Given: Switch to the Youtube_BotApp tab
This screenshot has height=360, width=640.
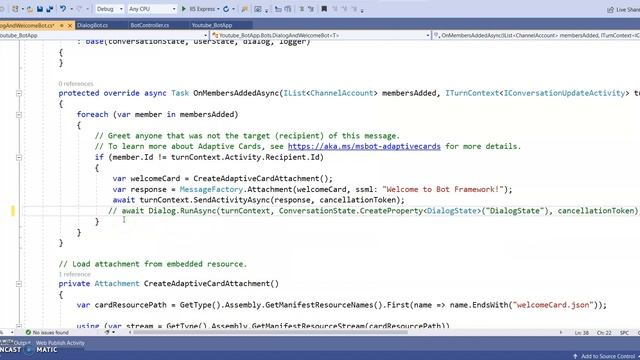Looking at the screenshot, I should [x=212, y=25].
